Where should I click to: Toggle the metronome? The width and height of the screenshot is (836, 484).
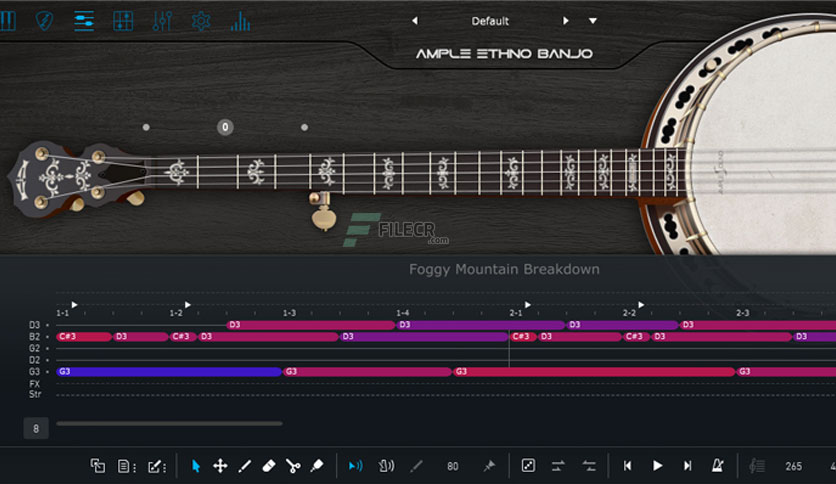coord(718,466)
